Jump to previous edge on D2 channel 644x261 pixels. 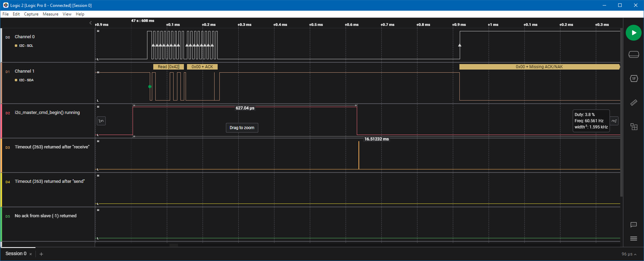[101, 121]
